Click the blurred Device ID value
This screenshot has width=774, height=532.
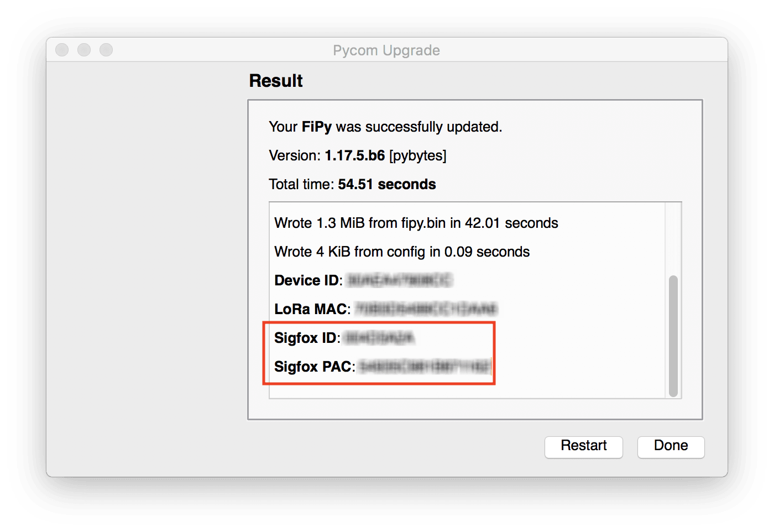pyautogui.click(x=399, y=280)
